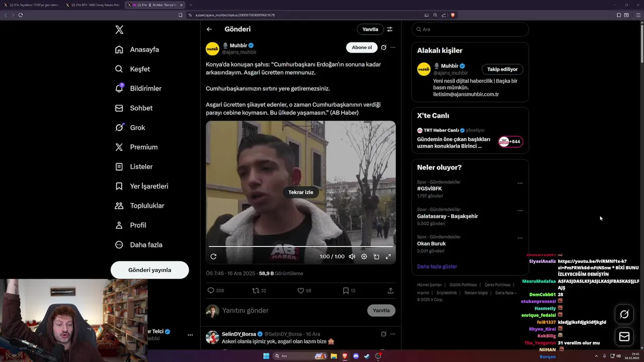This screenshot has height=362, width=644.
Task: Open Topluluklar communities
Action: click(140, 206)
